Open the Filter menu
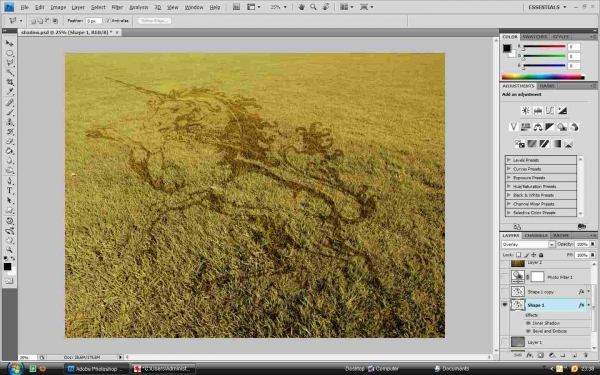Viewport: 600px width, 375px height. (117, 7)
